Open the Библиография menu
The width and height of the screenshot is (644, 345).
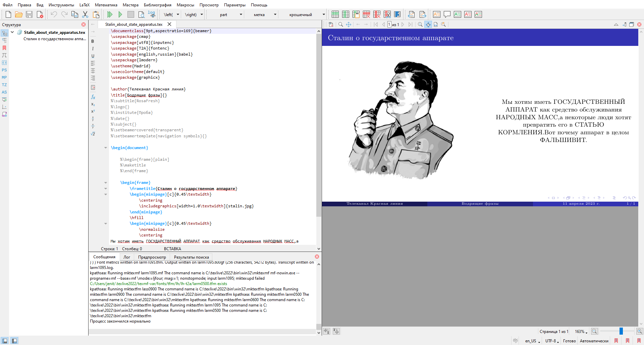coord(157,5)
